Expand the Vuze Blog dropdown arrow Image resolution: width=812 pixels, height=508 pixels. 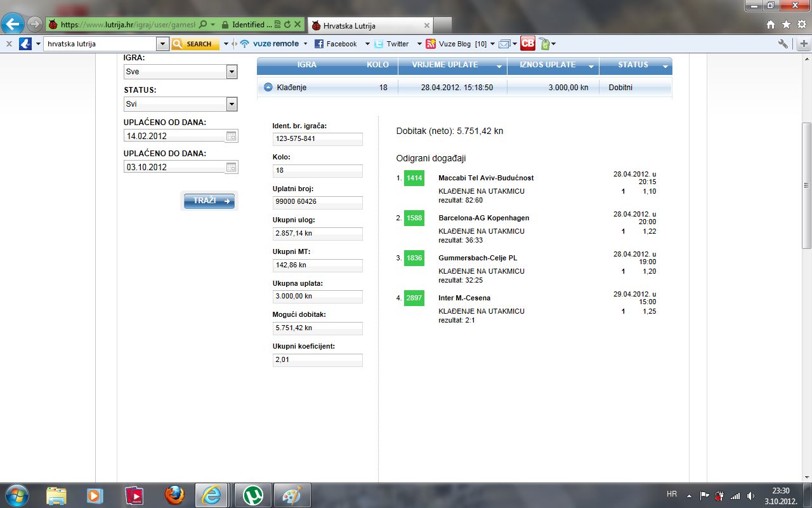point(492,44)
